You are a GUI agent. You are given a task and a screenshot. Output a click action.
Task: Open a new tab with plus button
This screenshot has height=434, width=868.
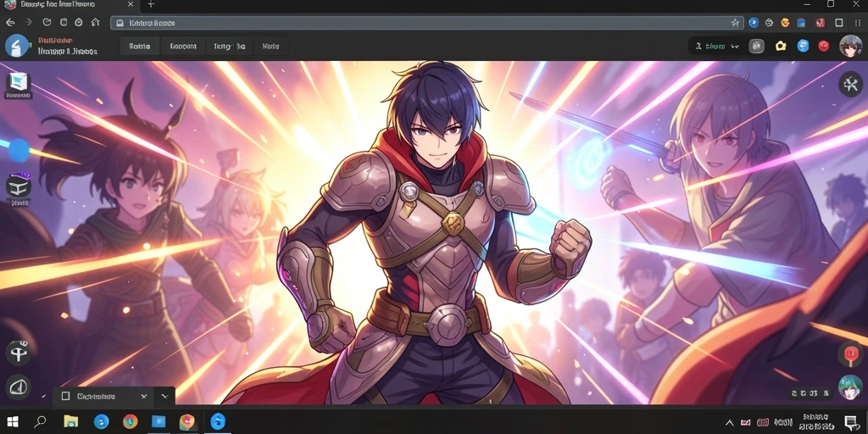click(151, 4)
